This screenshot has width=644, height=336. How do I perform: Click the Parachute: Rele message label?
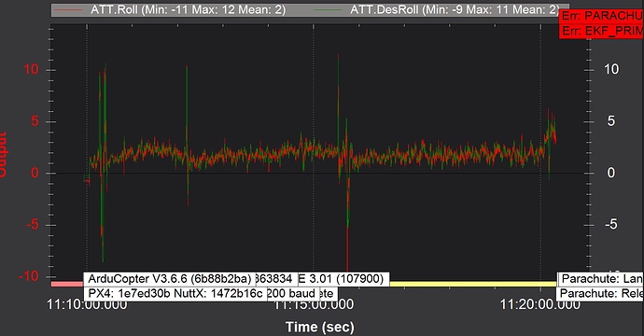click(600, 294)
